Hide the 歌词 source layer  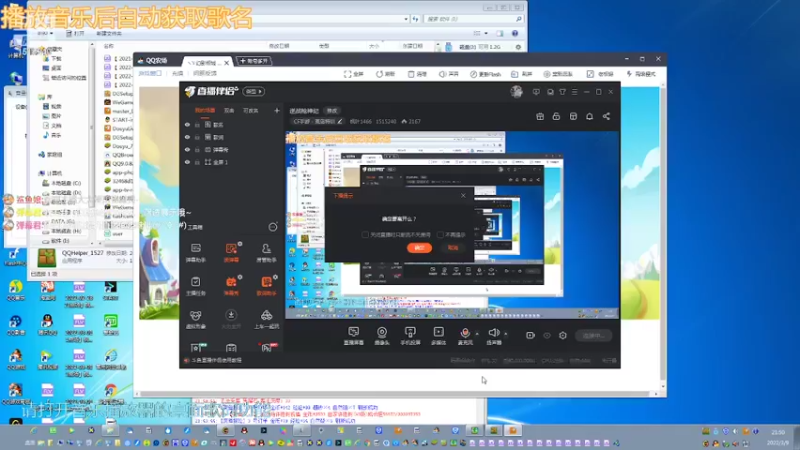pos(187,137)
